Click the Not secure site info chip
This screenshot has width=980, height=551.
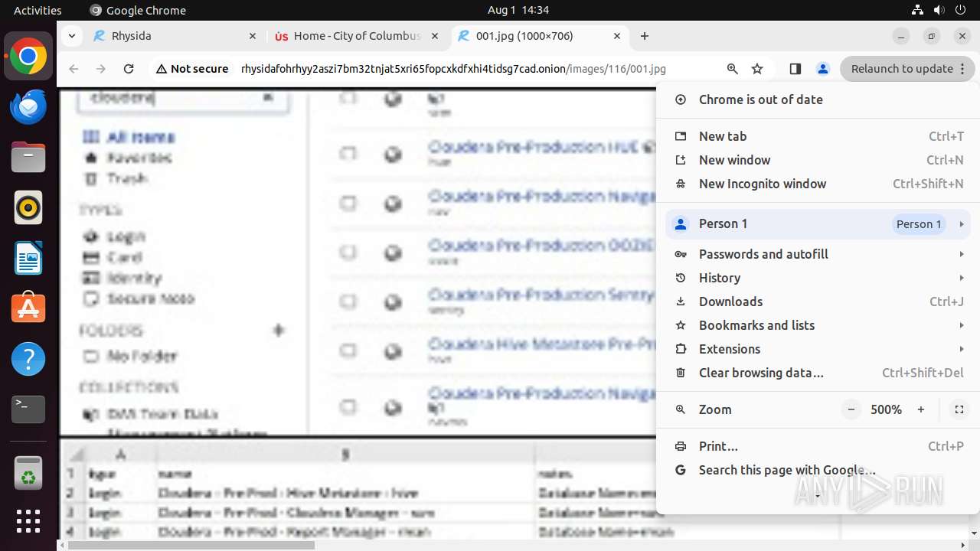[x=192, y=69]
